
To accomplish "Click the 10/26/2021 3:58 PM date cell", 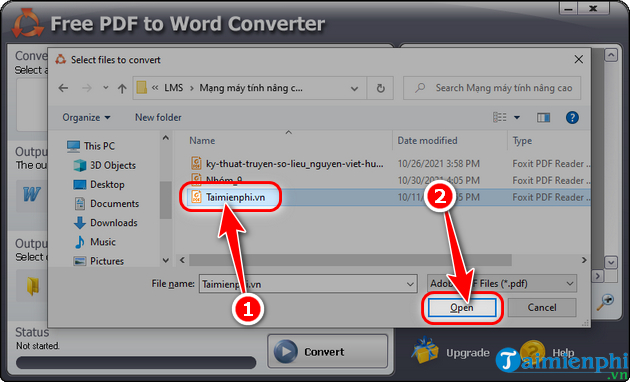I will [438, 163].
